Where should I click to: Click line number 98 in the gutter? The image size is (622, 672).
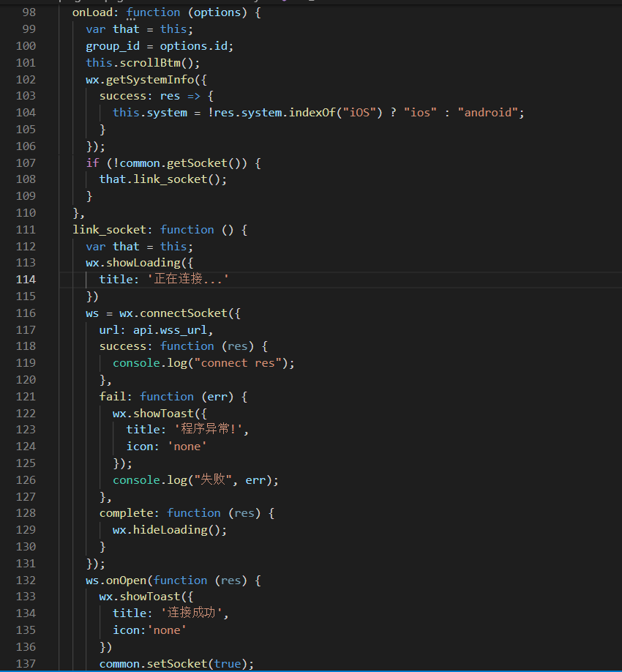coord(29,12)
